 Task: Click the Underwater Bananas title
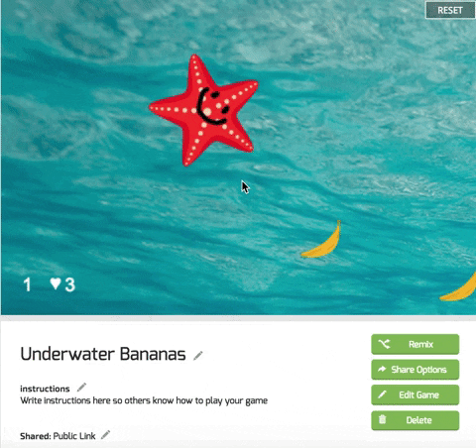(x=103, y=354)
